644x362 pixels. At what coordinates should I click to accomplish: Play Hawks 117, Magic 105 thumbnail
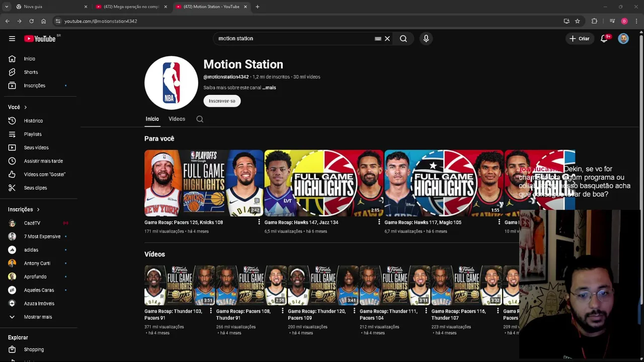coord(444,183)
